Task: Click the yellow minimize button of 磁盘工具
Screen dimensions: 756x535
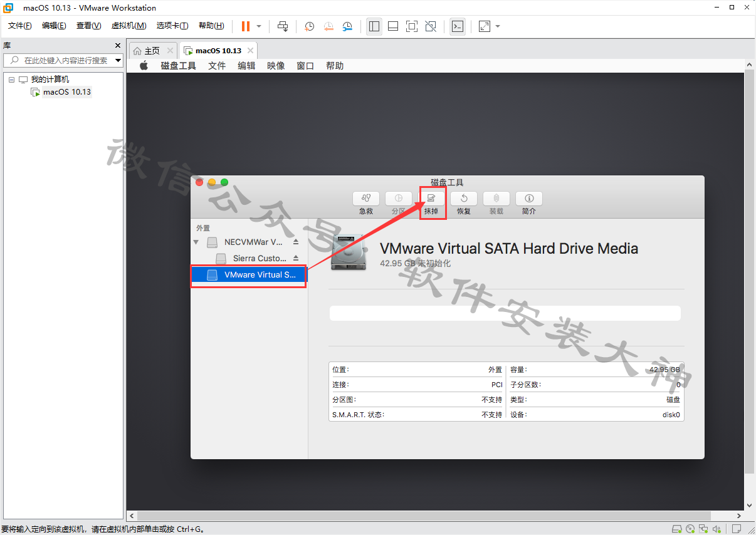Action: click(x=212, y=182)
